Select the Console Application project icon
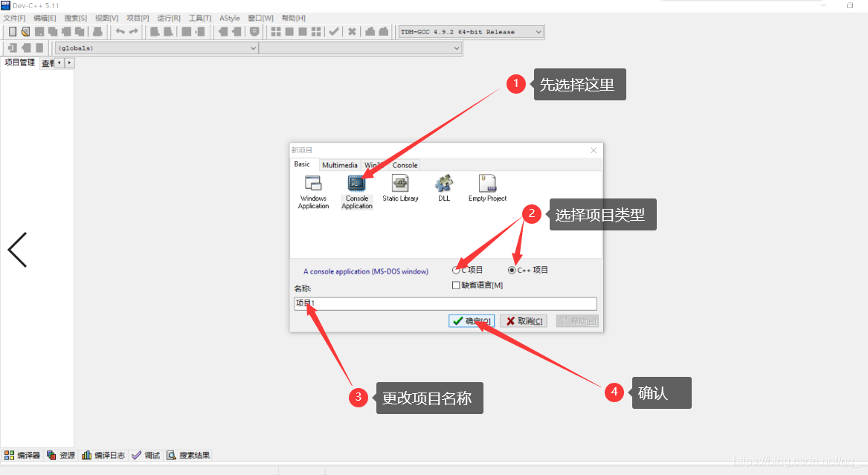 [x=357, y=192]
